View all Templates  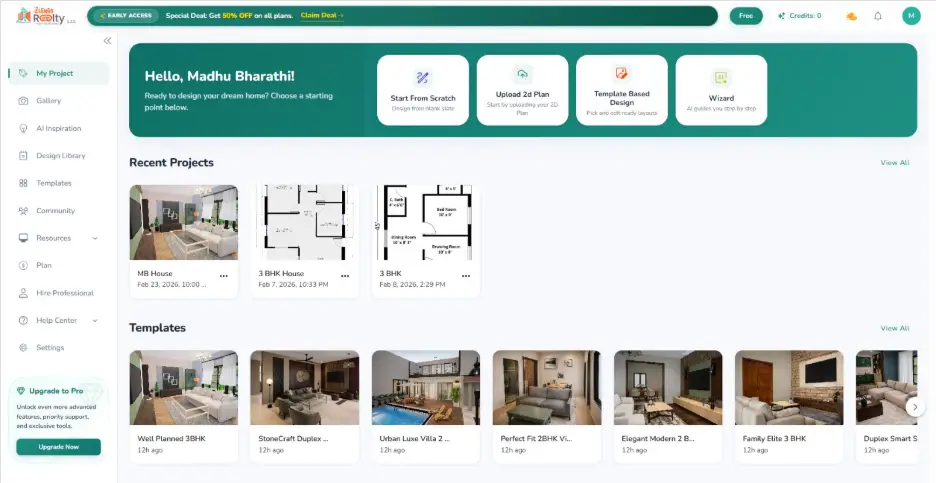coord(895,328)
